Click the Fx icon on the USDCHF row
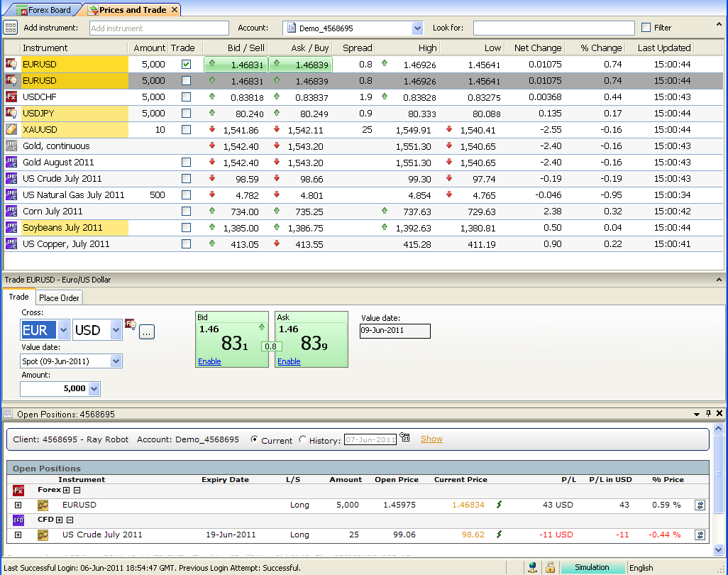 [11, 97]
